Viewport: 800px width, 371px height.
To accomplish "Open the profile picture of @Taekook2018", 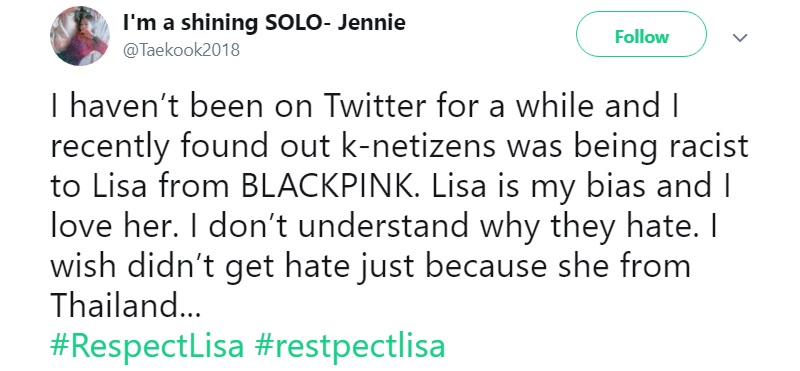I will pyautogui.click(x=79, y=36).
